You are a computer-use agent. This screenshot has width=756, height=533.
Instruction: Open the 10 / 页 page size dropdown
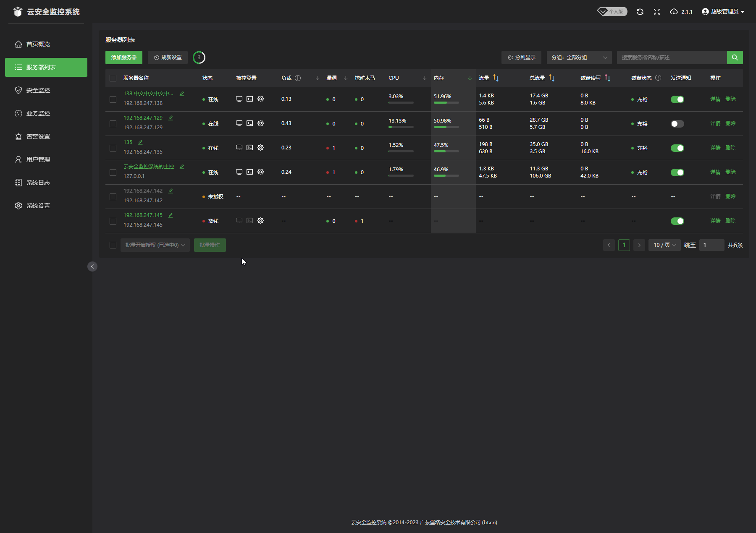click(x=664, y=245)
